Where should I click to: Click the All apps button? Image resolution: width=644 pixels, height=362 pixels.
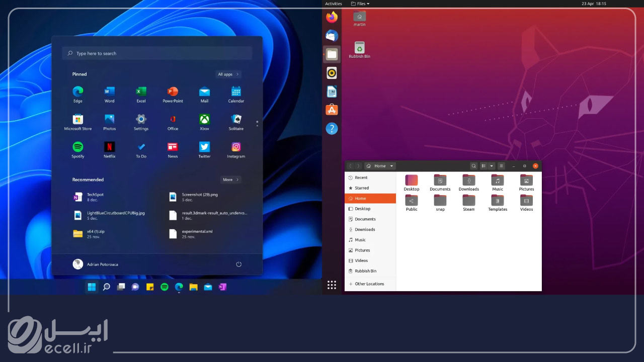228,74
